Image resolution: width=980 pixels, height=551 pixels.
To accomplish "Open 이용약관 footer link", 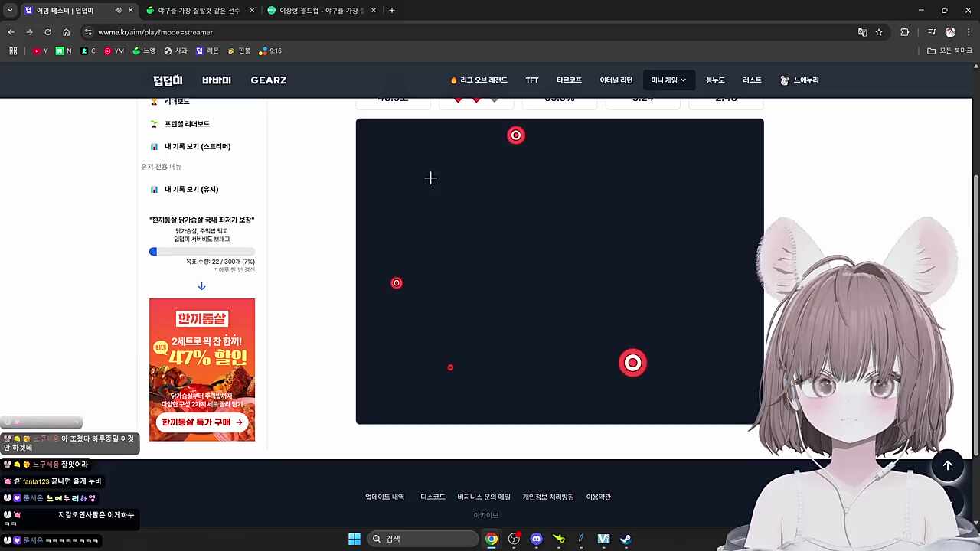I will pyautogui.click(x=599, y=497).
